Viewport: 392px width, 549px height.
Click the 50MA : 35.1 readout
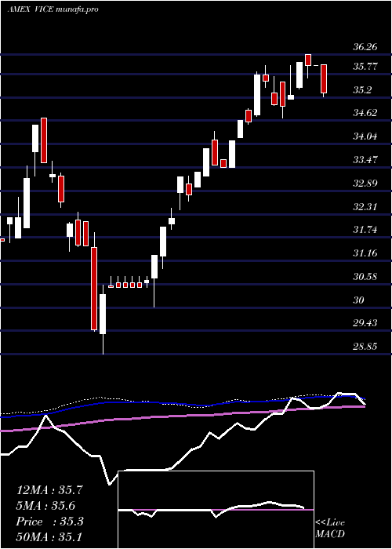(x=49, y=536)
